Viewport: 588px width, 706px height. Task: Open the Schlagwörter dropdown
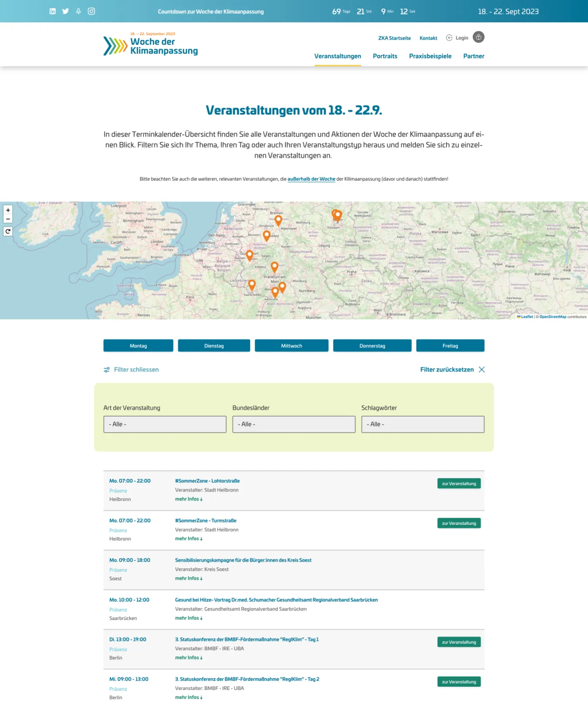point(422,424)
